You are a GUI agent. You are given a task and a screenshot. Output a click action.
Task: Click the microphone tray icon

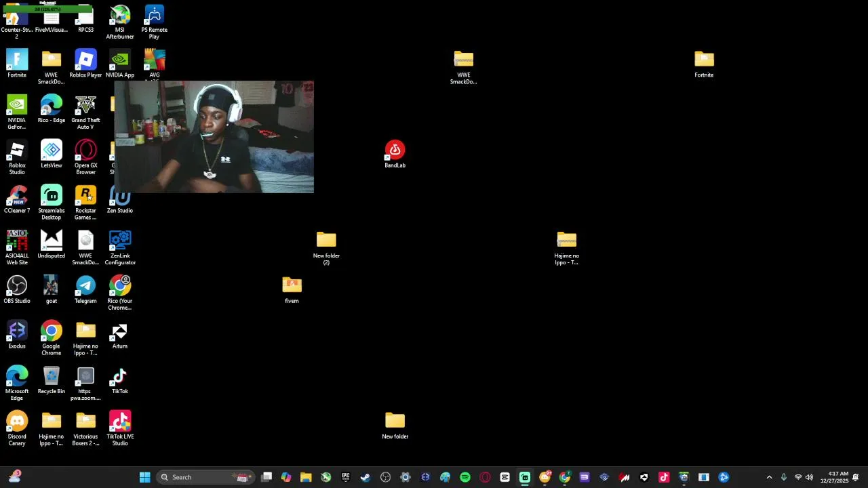pos(783,477)
